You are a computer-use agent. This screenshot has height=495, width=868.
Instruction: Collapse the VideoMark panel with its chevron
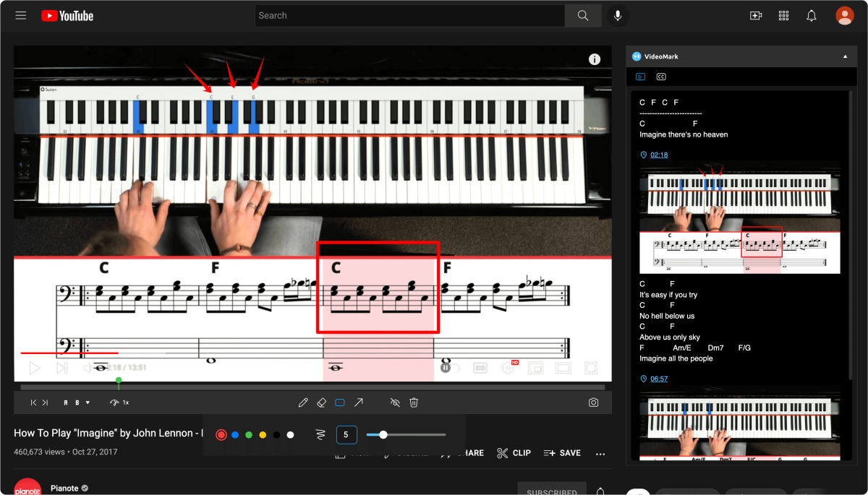(x=845, y=56)
